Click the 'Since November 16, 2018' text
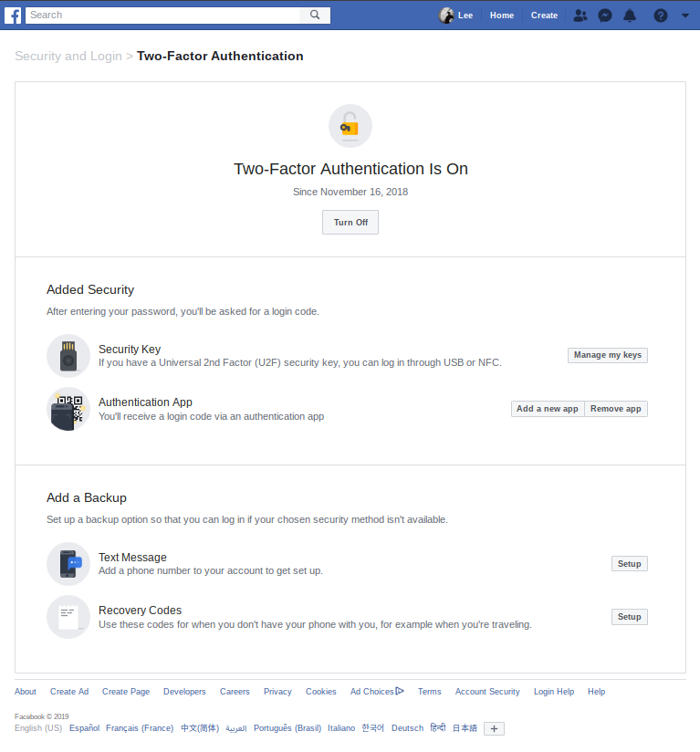Screen dimensions: 700x752 [350, 192]
